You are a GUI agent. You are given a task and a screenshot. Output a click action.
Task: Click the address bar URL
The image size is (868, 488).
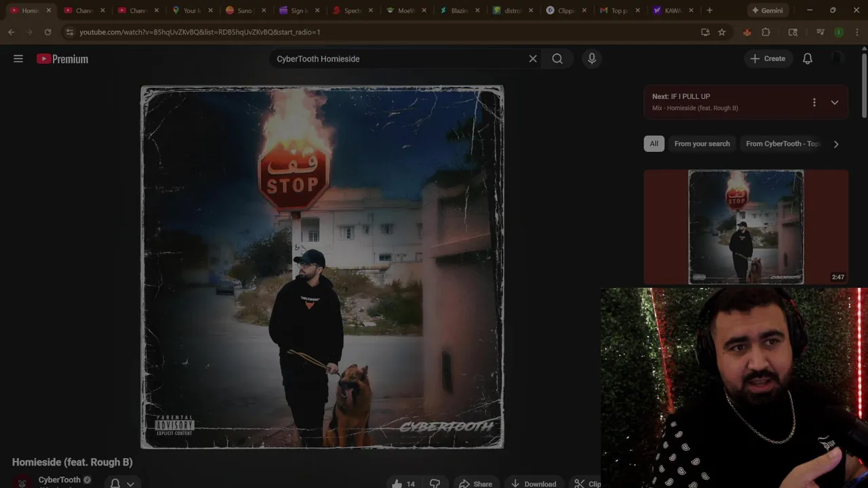click(x=199, y=32)
